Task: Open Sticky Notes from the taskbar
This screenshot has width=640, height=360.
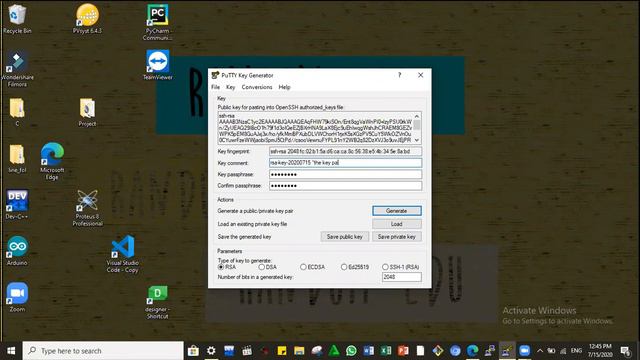Action: pos(282,351)
